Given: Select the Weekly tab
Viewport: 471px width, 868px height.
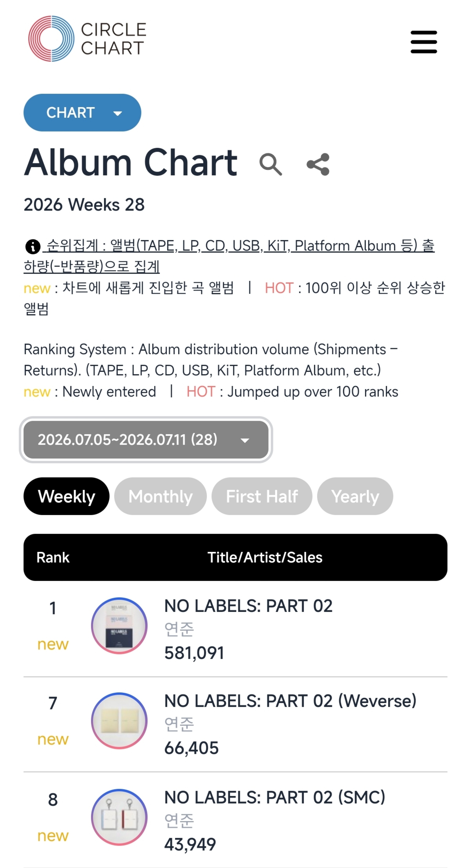Looking at the screenshot, I should point(66,496).
